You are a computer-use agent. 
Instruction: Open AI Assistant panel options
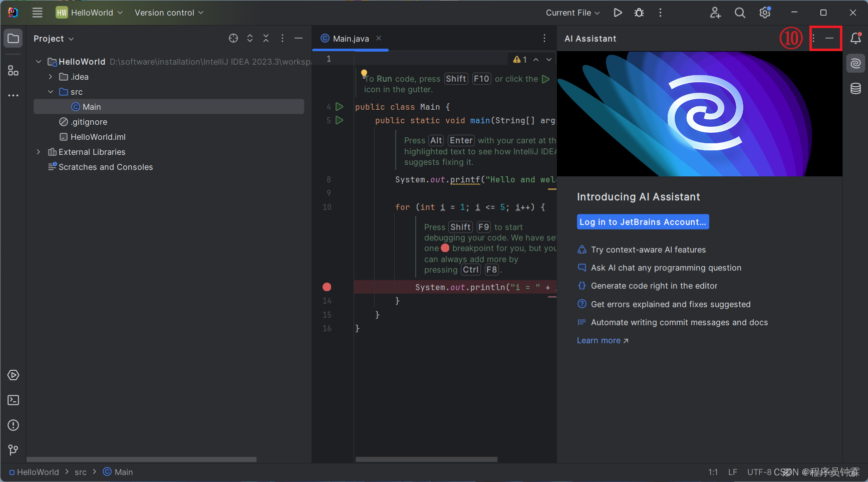(813, 38)
